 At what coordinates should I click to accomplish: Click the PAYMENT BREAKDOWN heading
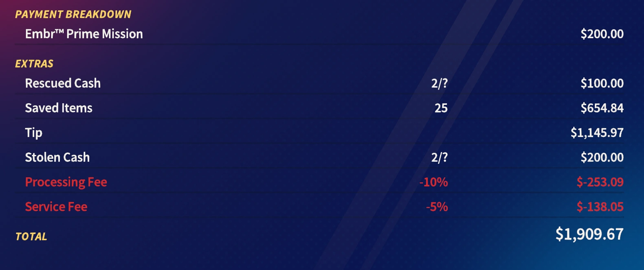73,14
